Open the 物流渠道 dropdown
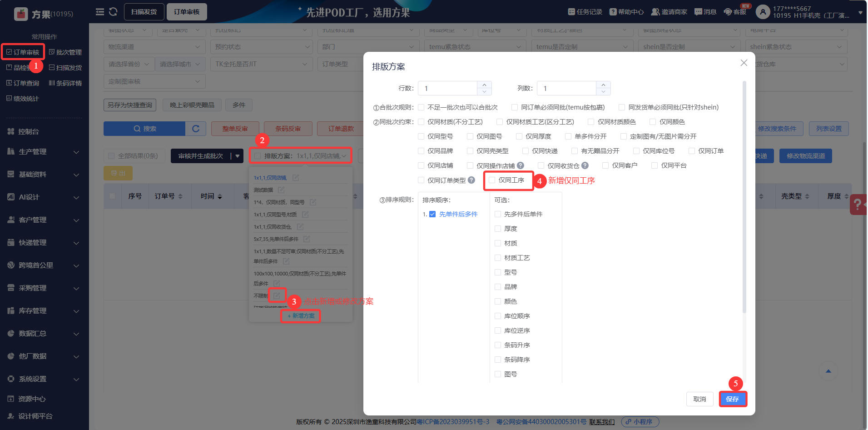 (x=154, y=47)
